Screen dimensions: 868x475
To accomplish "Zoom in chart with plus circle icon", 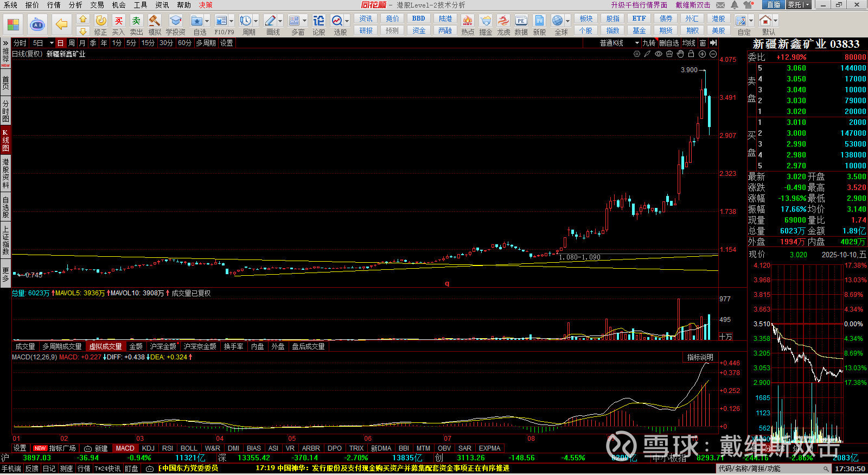I will pos(702,54).
